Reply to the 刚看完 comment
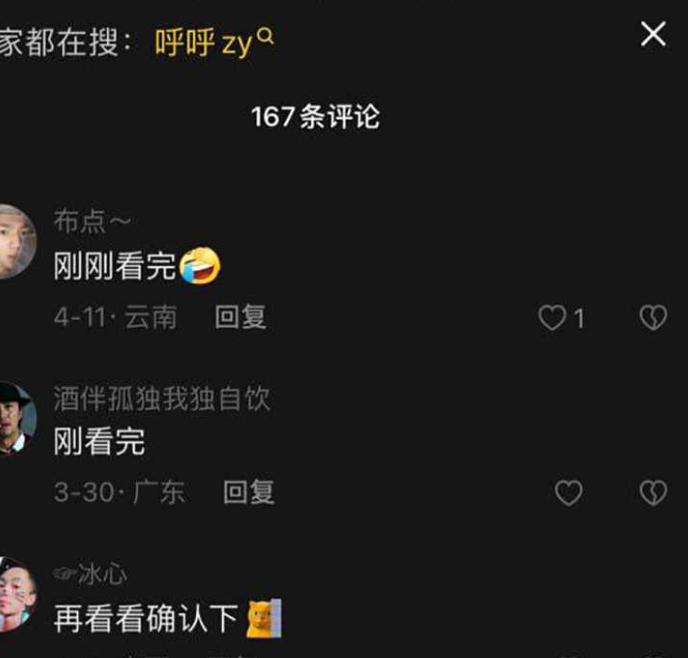 pos(249,492)
